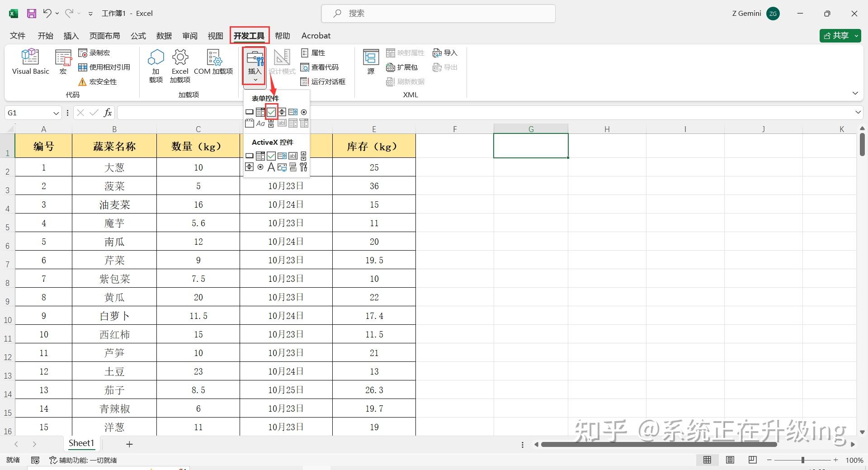Select the ActiveX image control icon
Viewport: 868px width, 470px height.
pos(282,167)
